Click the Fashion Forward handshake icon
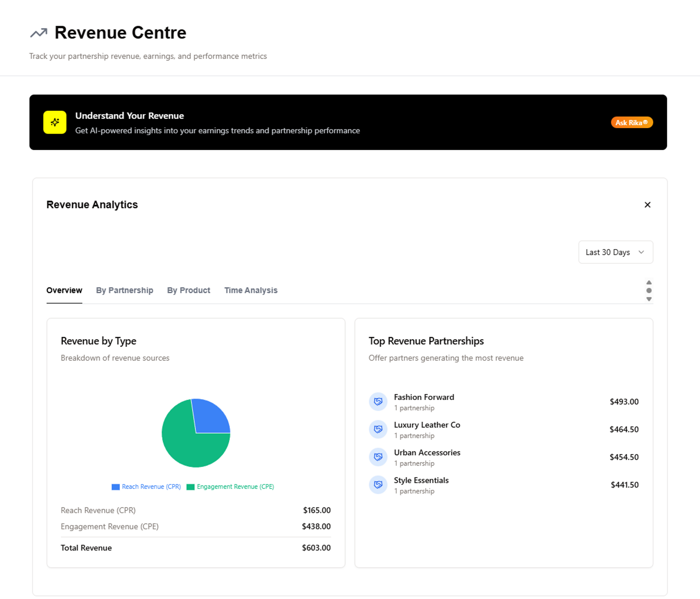Screen dimensions: 700x599 coord(378,402)
